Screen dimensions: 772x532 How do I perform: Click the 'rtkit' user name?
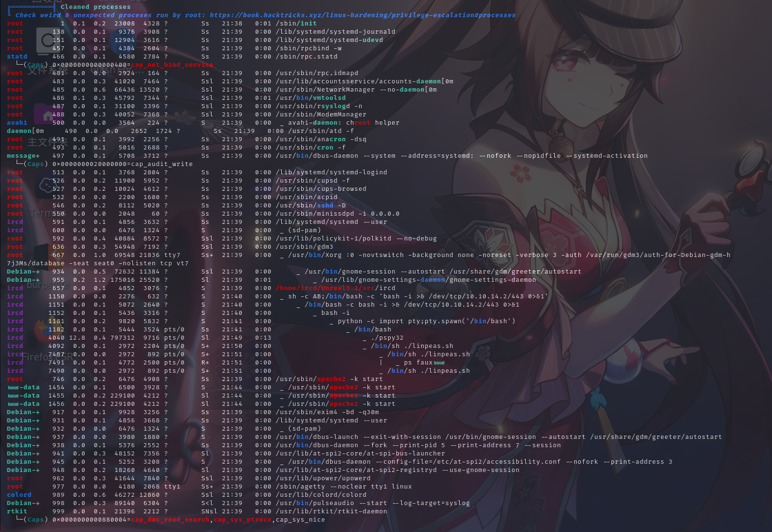tap(17, 512)
